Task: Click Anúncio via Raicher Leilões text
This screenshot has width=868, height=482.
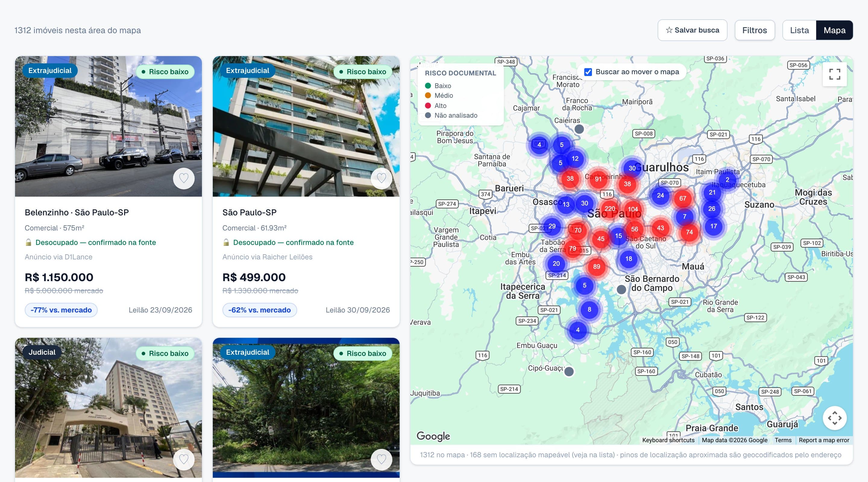Action: click(x=267, y=257)
